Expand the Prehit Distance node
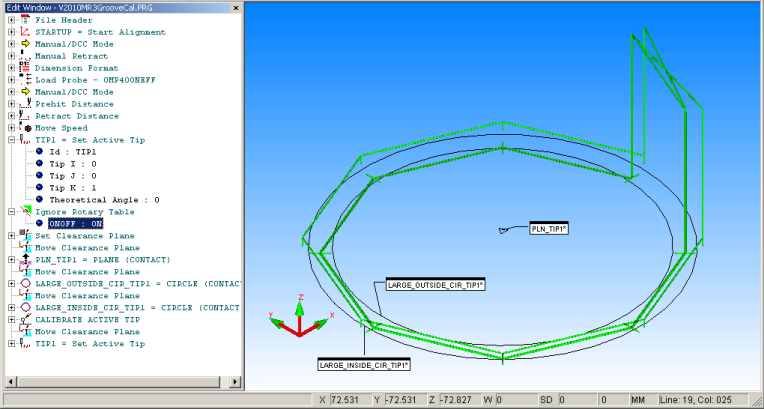The width and height of the screenshot is (764, 409). pyautogui.click(x=10, y=104)
